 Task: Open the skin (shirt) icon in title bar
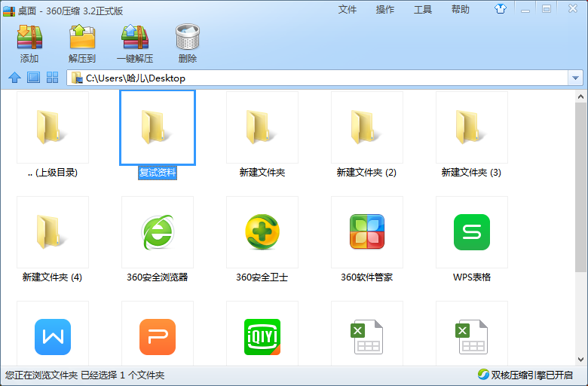[501, 8]
